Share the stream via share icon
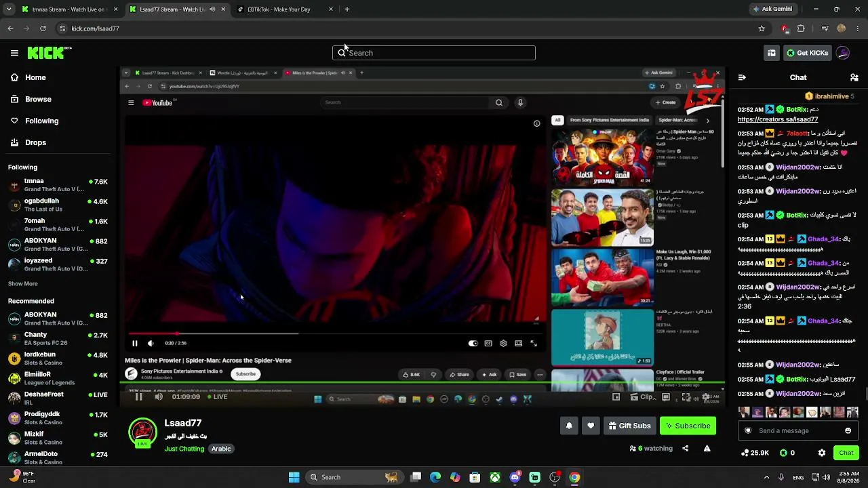This screenshot has width=868, height=488. tap(685, 448)
